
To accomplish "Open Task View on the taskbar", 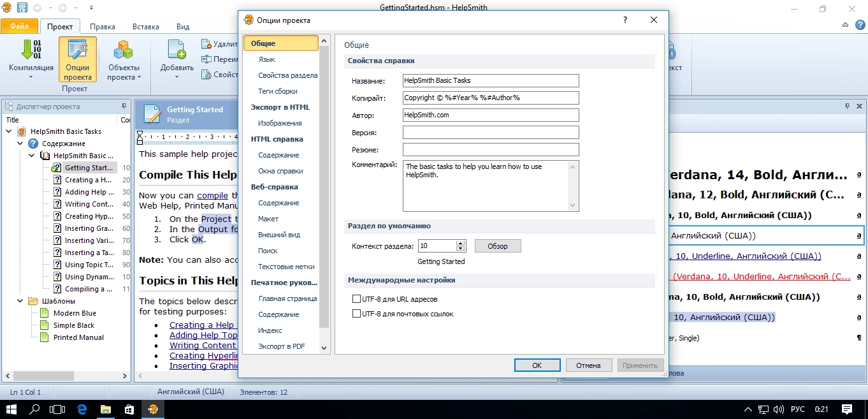I will [58, 409].
